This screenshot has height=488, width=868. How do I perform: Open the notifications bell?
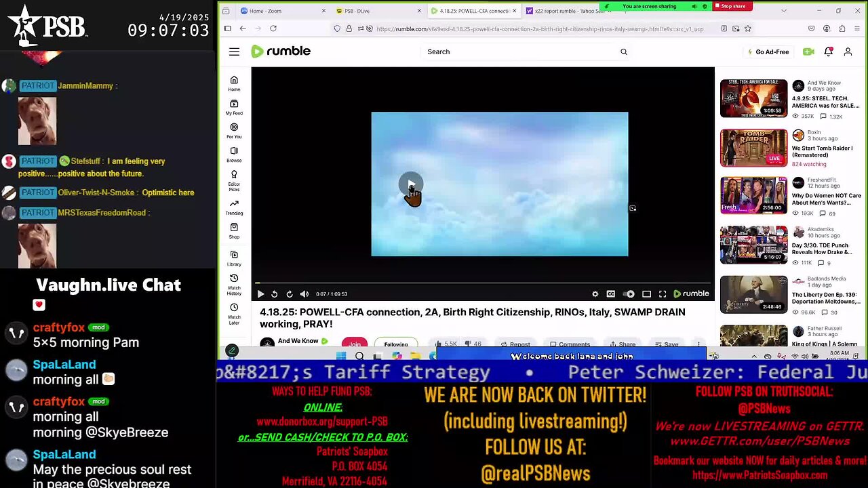(x=828, y=52)
